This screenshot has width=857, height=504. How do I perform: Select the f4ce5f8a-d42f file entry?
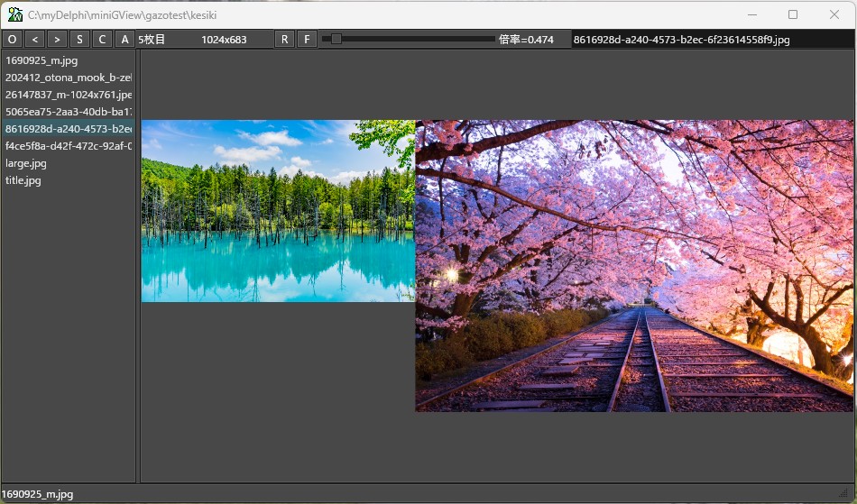[69, 146]
